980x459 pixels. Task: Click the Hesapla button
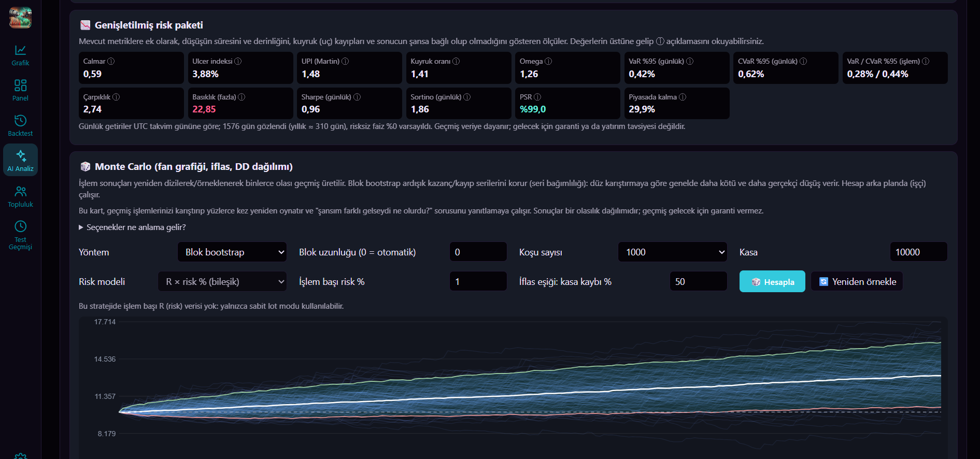pyautogui.click(x=772, y=282)
